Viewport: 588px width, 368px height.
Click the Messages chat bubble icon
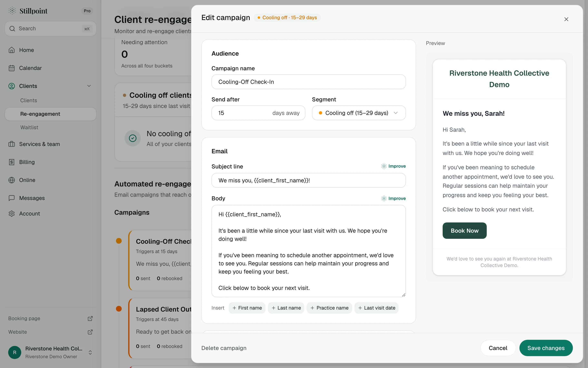12,198
